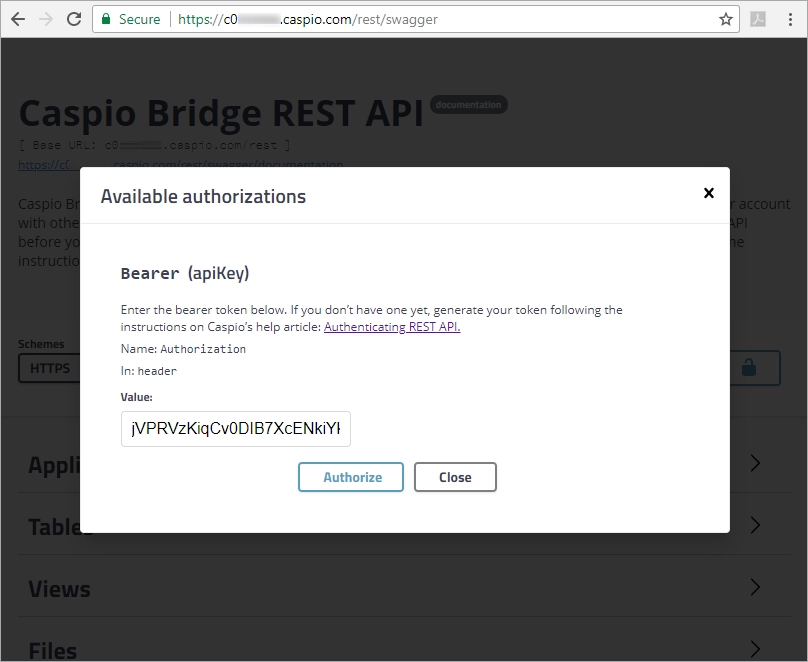Expand the Files section chevron

pyautogui.click(x=755, y=649)
